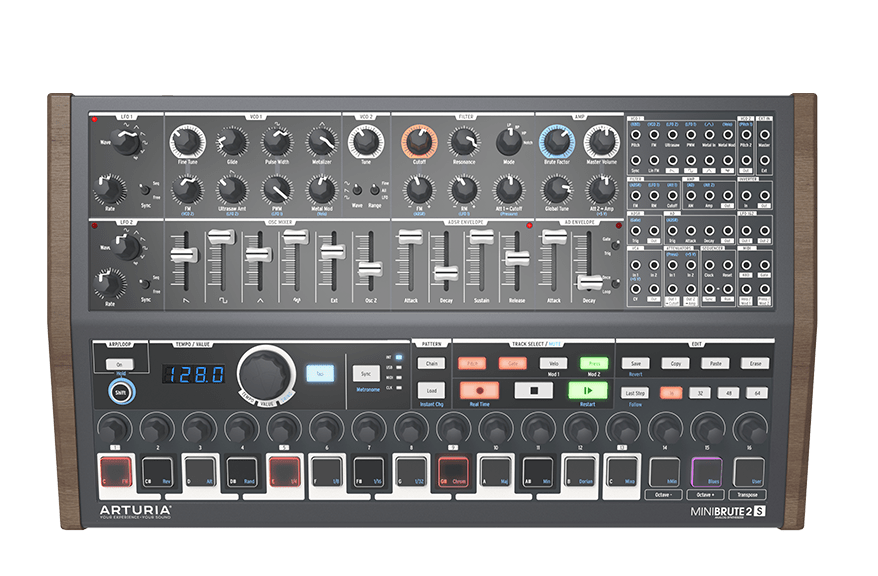
Task: Click the orange-ringed Cutoff knob
Action: (419, 141)
